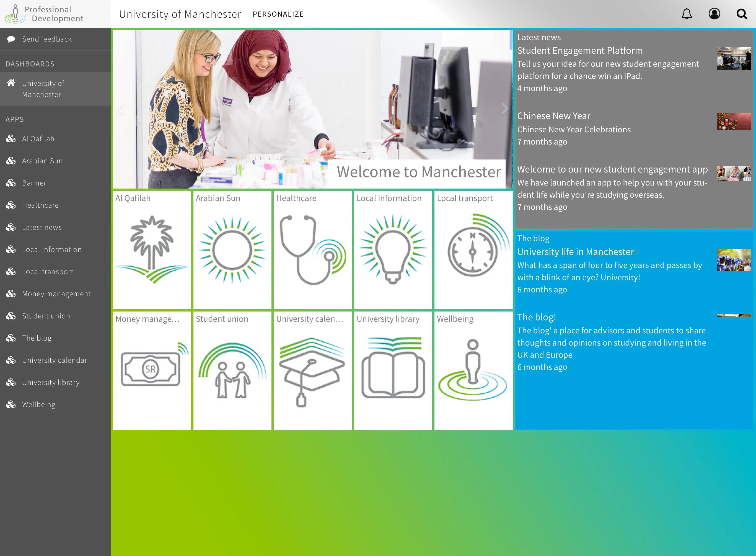Expand the University calendar sidebar item
756x556 pixels.
click(55, 360)
